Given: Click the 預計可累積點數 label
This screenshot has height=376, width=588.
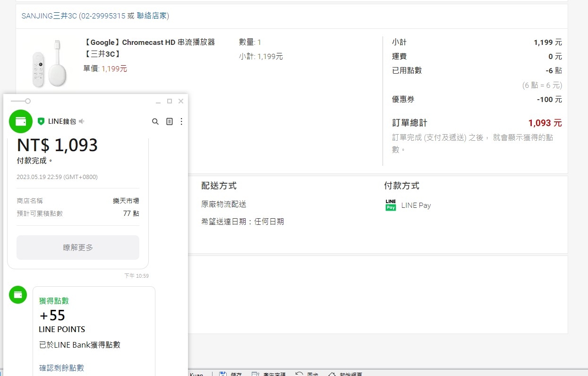Looking at the screenshot, I should point(40,214).
